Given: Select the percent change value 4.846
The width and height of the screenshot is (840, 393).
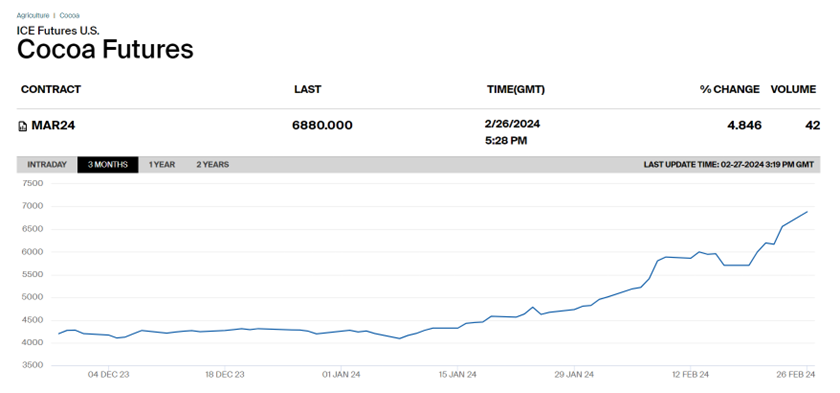Looking at the screenshot, I should (745, 126).
